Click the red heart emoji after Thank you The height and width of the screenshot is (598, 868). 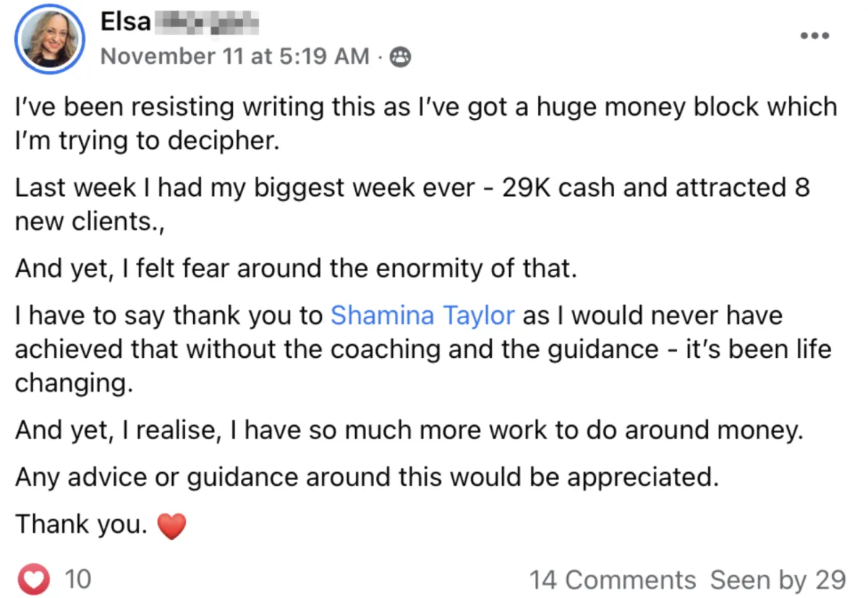[171, 526]
